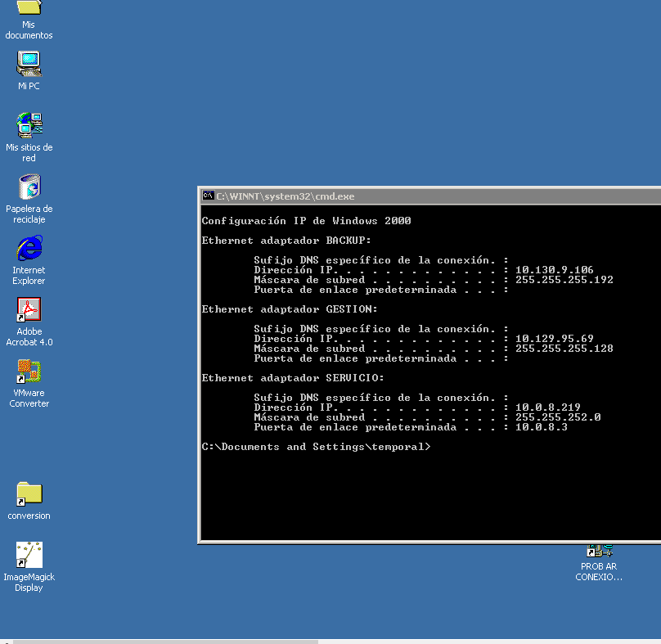
Task: Click the command prompt line ending in temporal>
Action: click(316, 447)
